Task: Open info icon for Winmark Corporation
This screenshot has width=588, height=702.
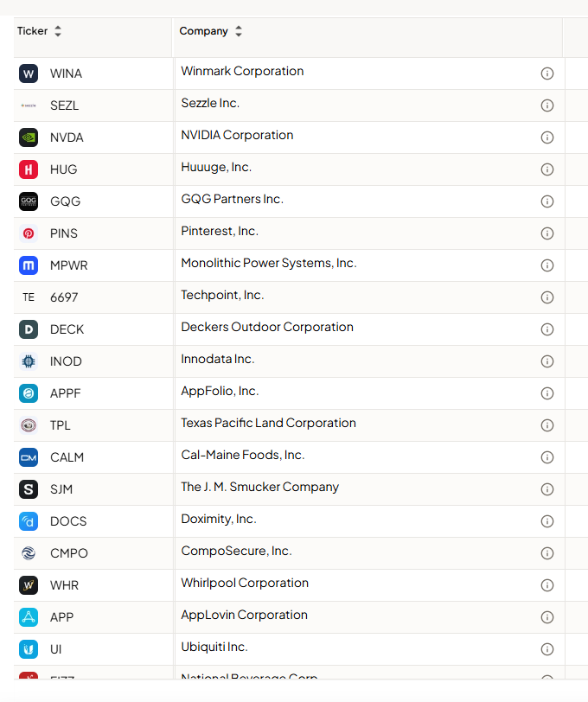Action: (547, 73)
